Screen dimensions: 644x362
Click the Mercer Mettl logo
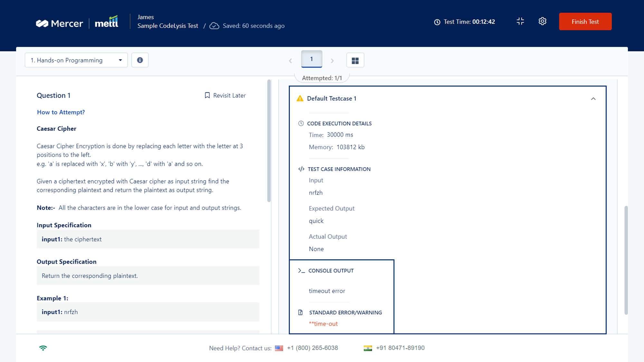pos(77,22)
